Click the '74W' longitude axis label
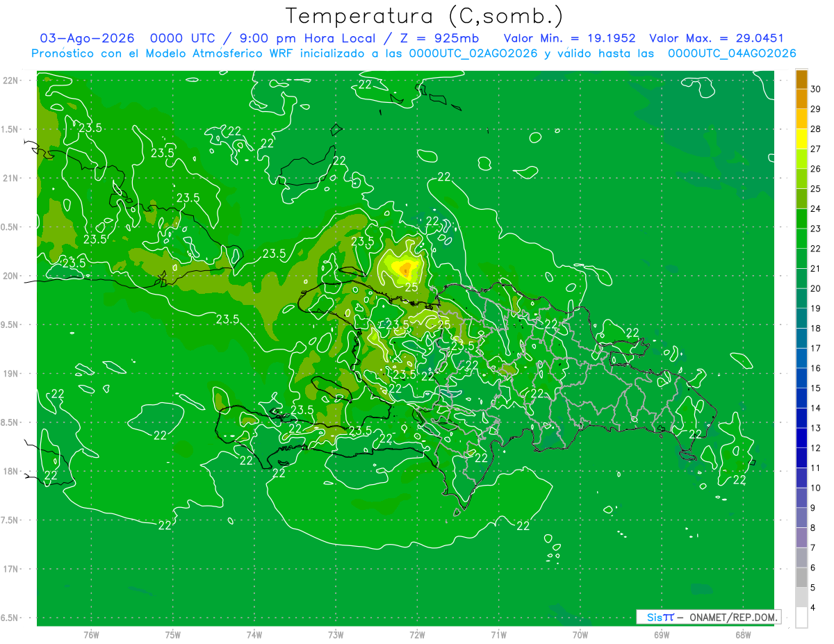The width and height of the screenshot is (834, 644). (254, 634)
